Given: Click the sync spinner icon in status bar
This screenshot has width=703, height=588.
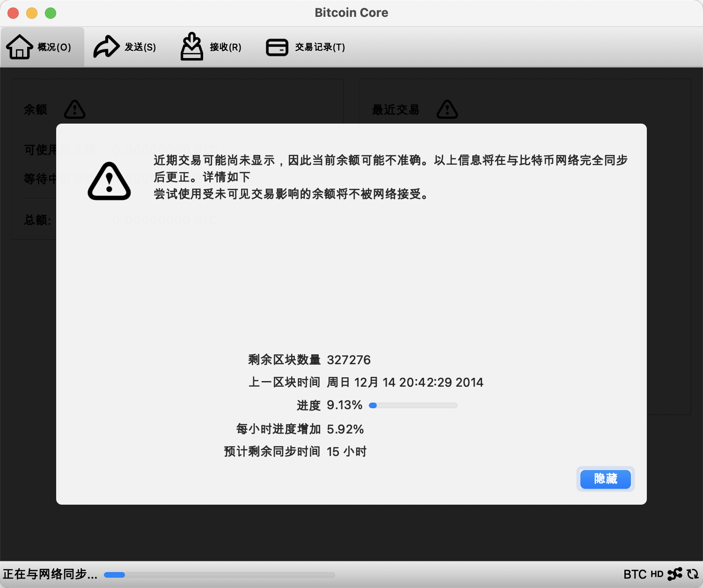Looking at the screenshot, I should (693, 574).
